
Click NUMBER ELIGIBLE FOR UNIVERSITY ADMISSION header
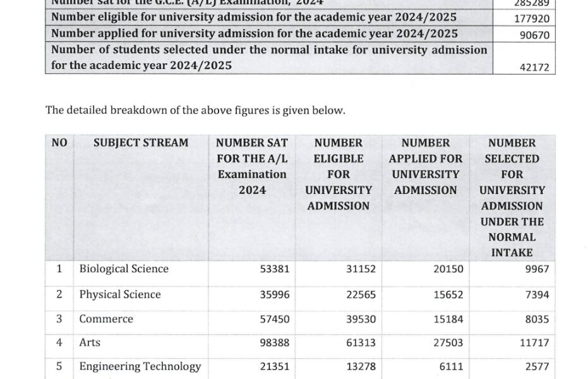pos(338,174)
